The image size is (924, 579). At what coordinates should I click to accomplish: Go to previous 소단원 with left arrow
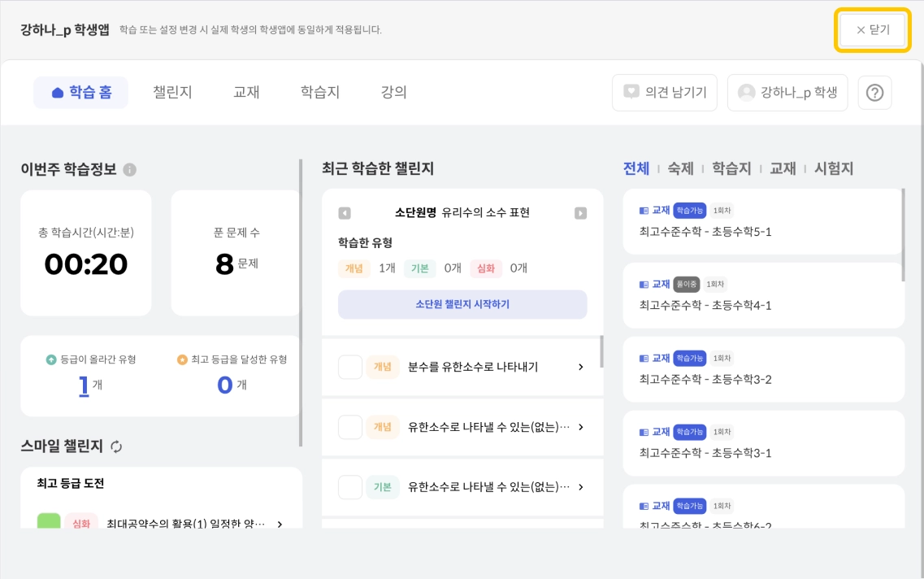tap(345, 213)
